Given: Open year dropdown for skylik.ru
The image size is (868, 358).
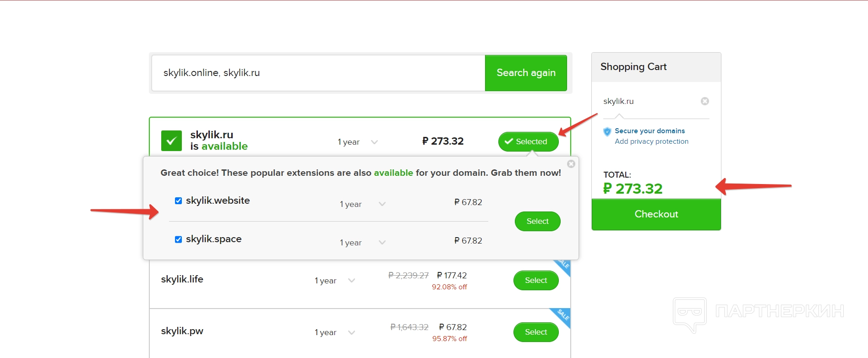Looking at the screenshot, I should tap(358, 142).
